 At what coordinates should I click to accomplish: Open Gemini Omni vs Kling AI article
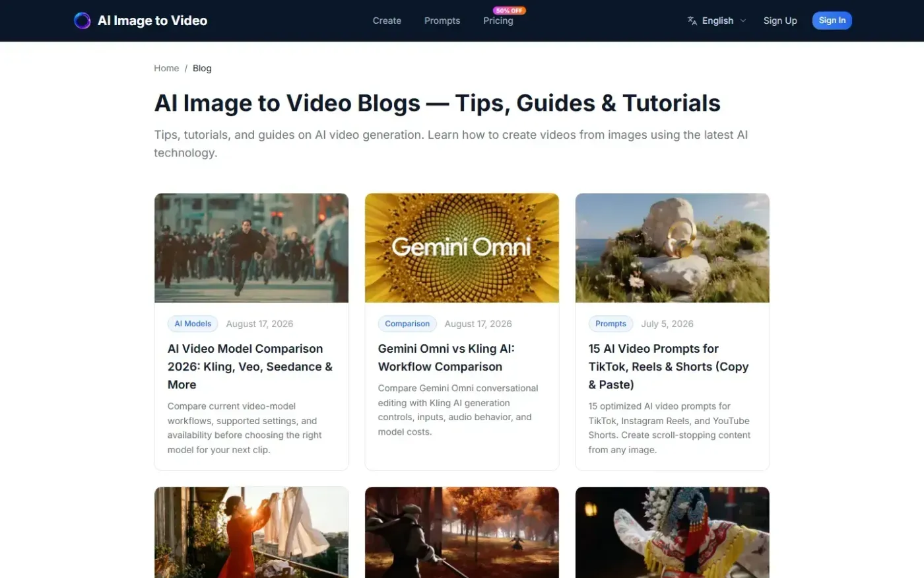pos(446,357)
